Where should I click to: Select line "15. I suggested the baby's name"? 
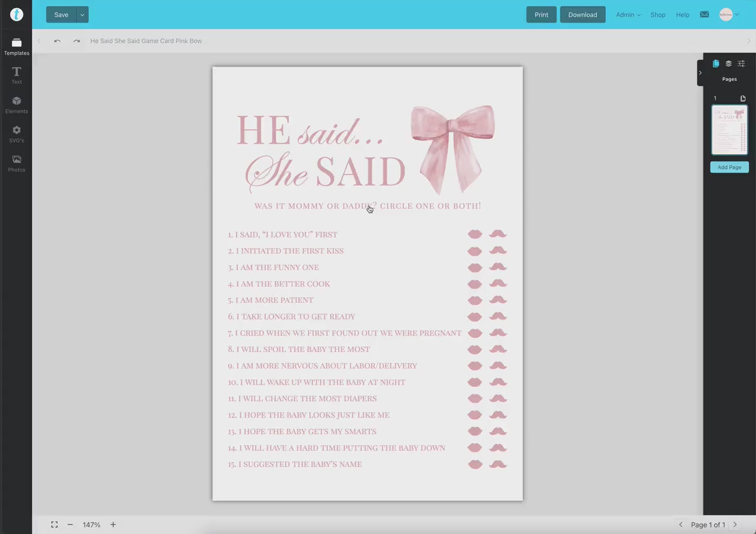[295, 464]
